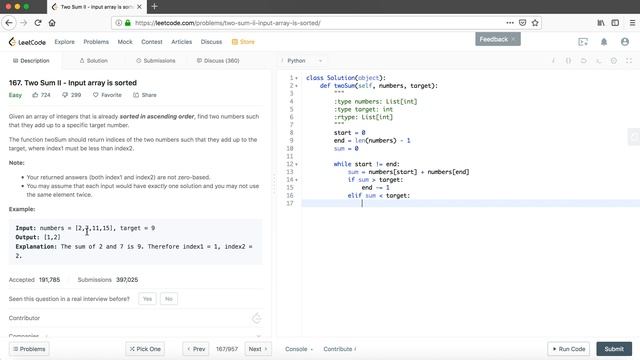Image resolution: width=640 pixels, height=360 pixels.
Task: Click the 167/957 problem counter
Action: tap(227, 349)
